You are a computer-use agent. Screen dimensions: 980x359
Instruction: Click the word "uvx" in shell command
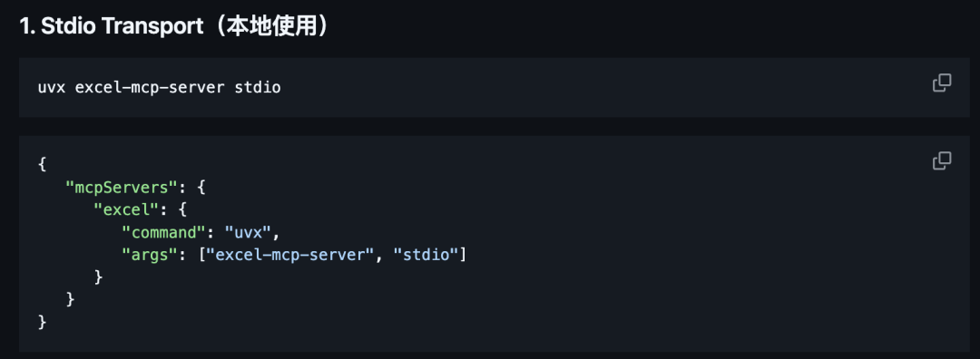[51, 87]
